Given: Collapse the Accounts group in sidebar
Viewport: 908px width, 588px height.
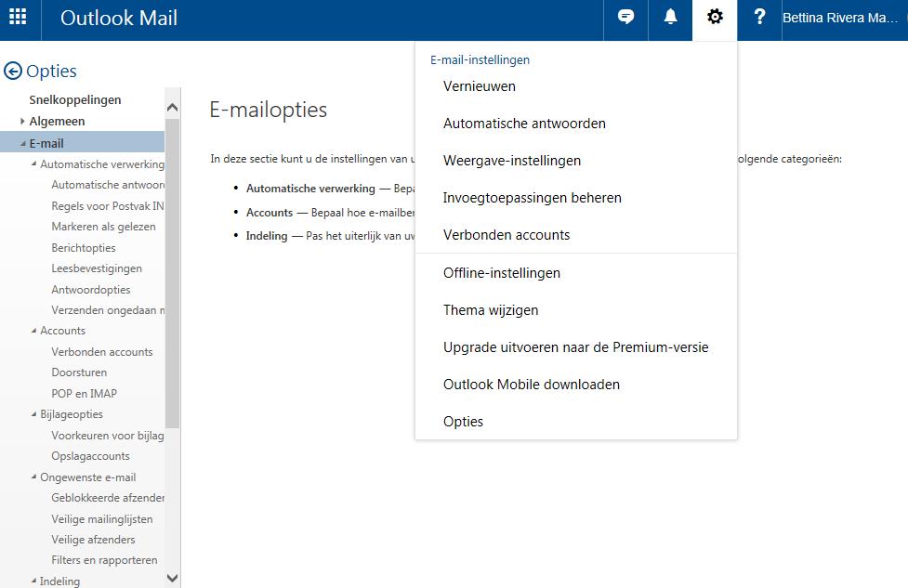Looking at the screenshot, I should (34, 331).
